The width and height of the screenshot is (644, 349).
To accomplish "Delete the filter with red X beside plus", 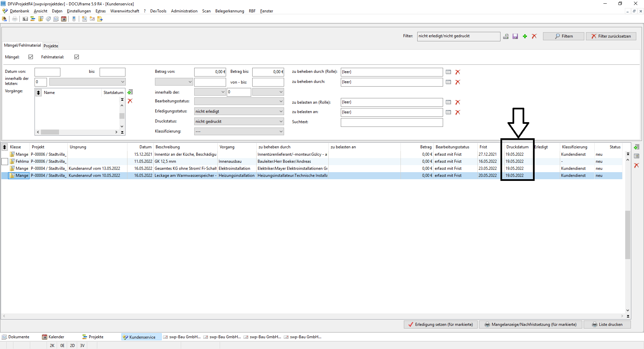I will tap(534, 36).
